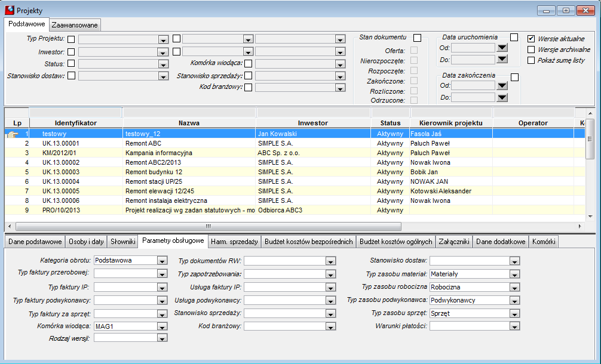
Task: Toggle the Data zakończenia checkbox
Action: pos(515,78)
